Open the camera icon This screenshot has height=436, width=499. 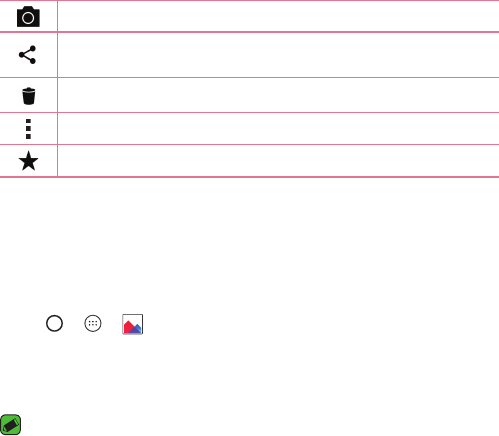28,16
